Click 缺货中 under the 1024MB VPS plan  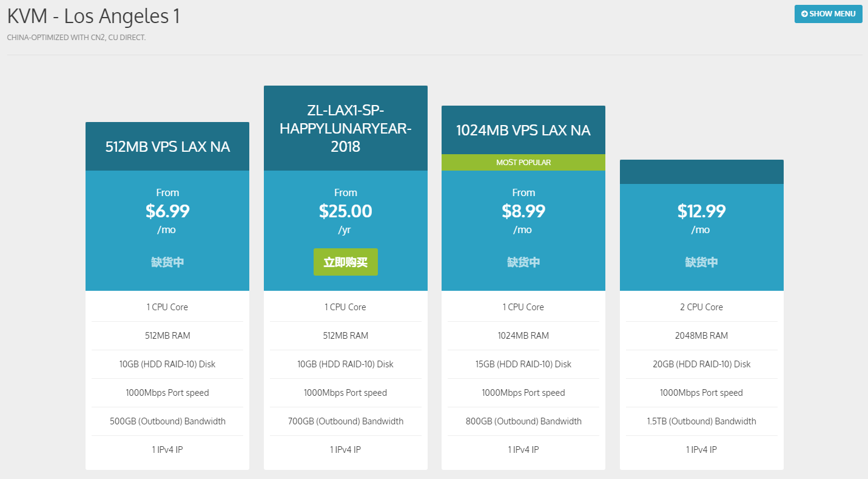pyautogui.click(x=523, y=262)
